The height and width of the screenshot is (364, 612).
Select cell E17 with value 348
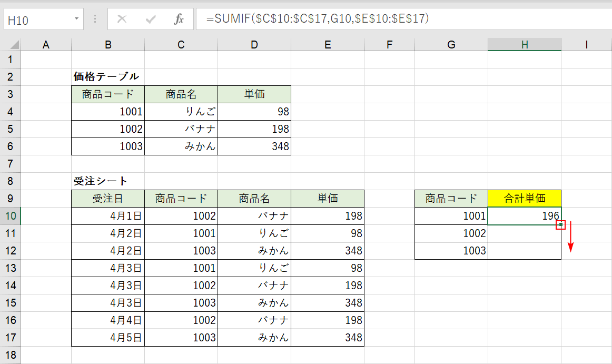[328, 338]
